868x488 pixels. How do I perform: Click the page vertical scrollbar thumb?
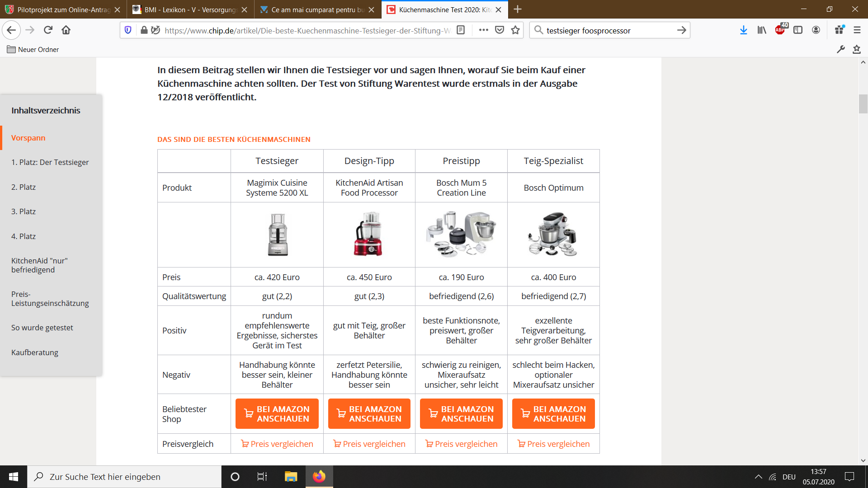863,103
